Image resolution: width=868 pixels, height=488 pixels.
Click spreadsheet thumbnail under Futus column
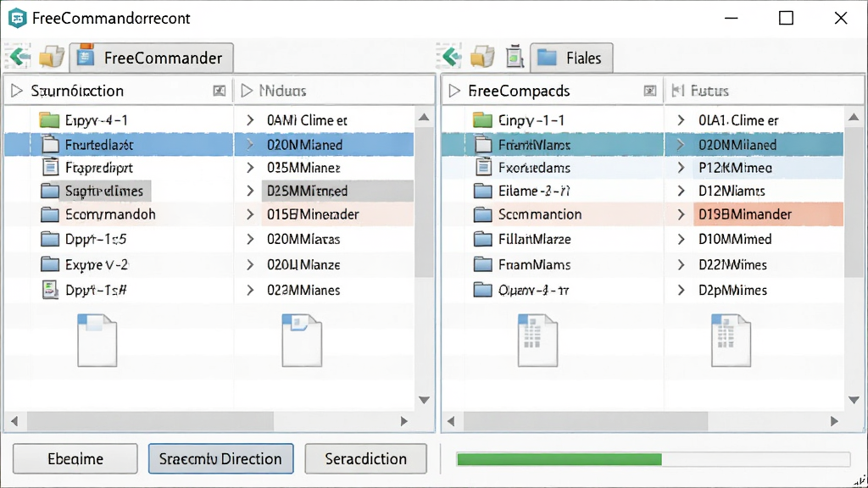[x=732, y=341]
